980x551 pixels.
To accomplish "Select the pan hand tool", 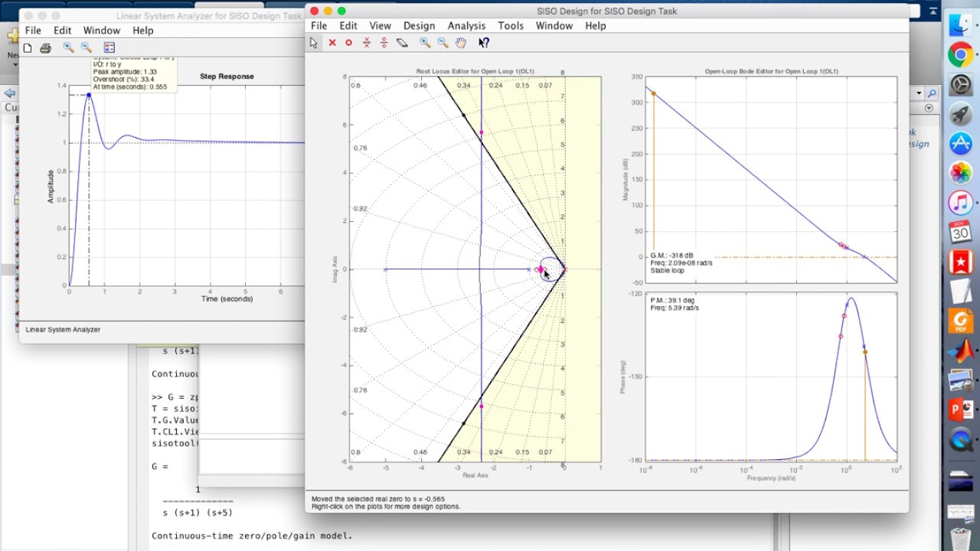I will tap(461, 43).
